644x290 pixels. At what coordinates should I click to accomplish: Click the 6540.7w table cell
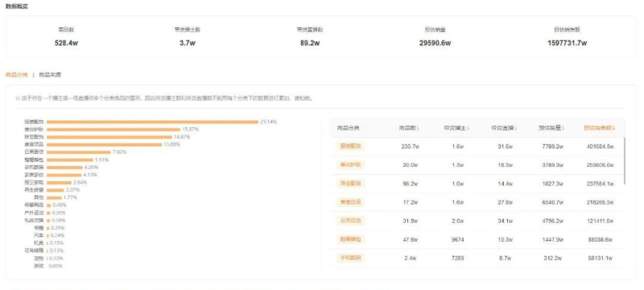click(552, 202)
